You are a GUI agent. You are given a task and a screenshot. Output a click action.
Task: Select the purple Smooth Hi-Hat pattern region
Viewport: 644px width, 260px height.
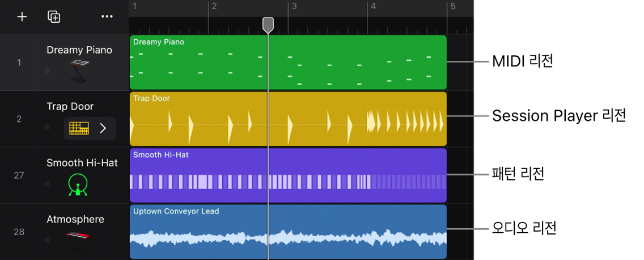point(288,175)
